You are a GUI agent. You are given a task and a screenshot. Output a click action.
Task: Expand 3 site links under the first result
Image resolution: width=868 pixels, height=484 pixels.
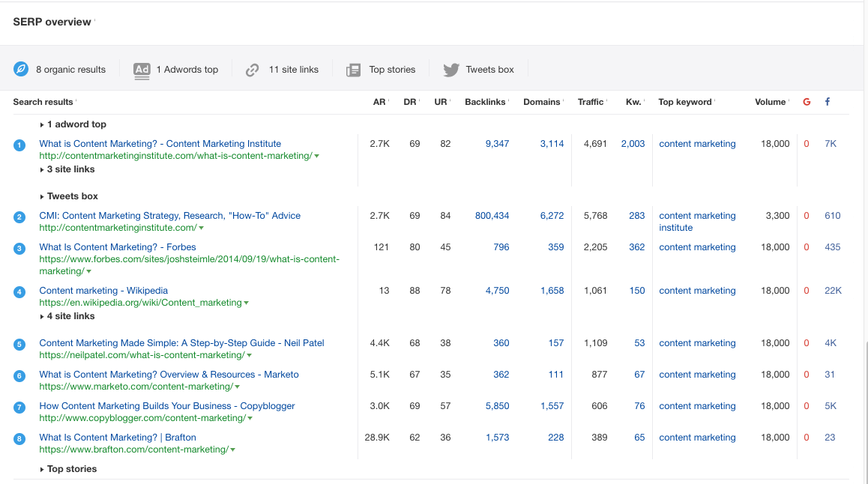pyautogui.click(x=68, y=169)
